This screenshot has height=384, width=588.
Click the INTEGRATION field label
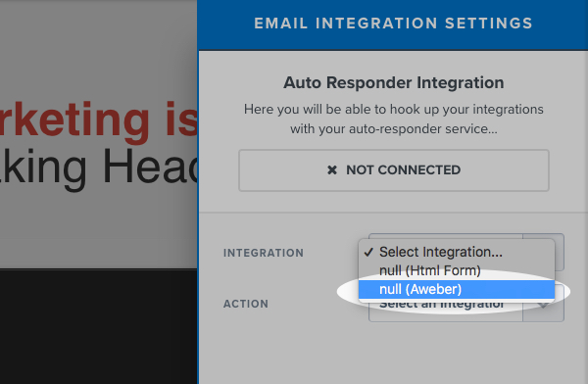click(x=264, y=253)
